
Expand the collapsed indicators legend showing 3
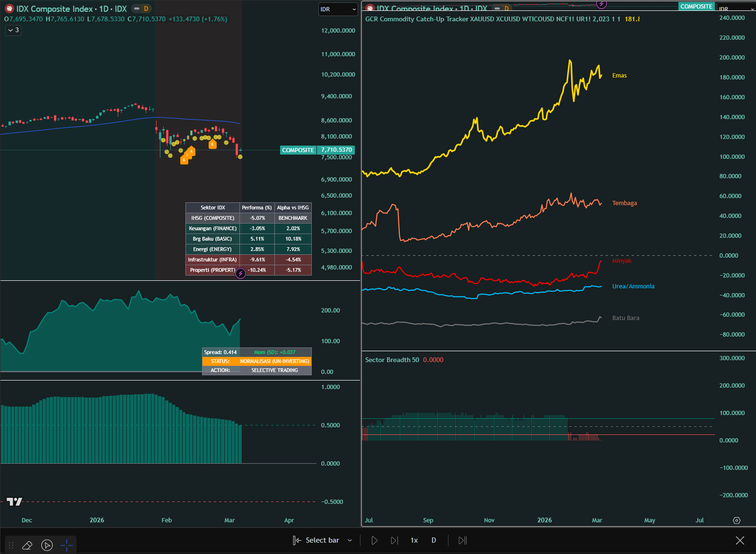pyautogui.click(x=14, y=30)
